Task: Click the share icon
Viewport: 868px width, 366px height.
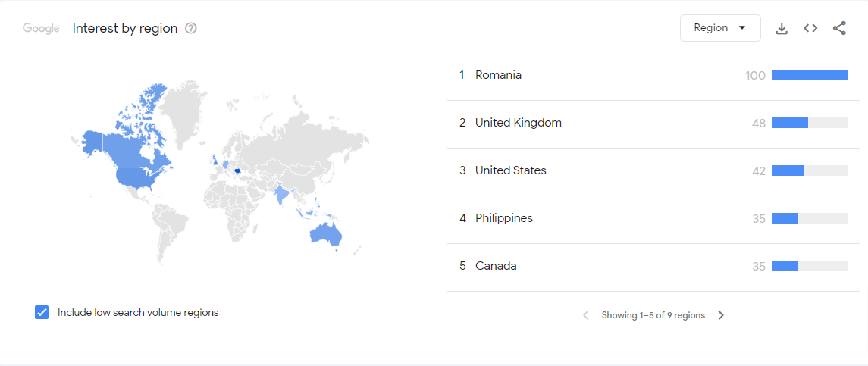Action: pos(839,28)
